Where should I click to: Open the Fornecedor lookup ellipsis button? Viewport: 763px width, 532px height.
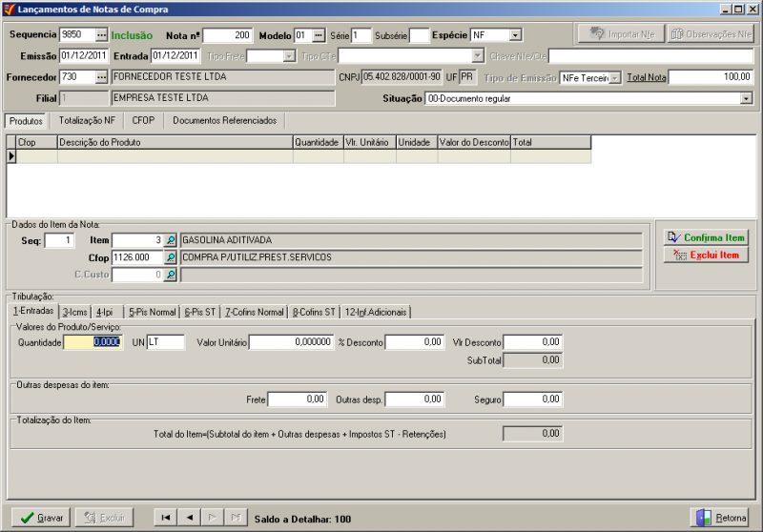pyautogui.click(x=101, y=77)
